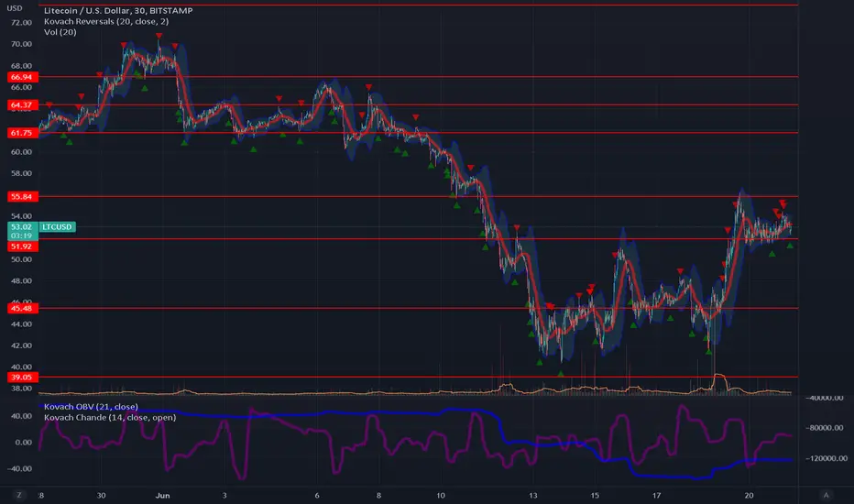Click the 55.84 price line label
The image size is (854, 504).
22,196
